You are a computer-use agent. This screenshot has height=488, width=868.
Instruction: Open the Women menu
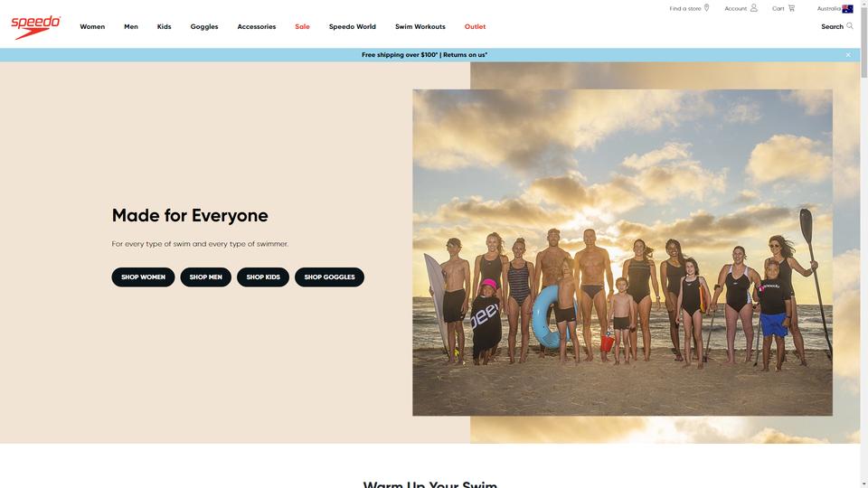[92, 26]
